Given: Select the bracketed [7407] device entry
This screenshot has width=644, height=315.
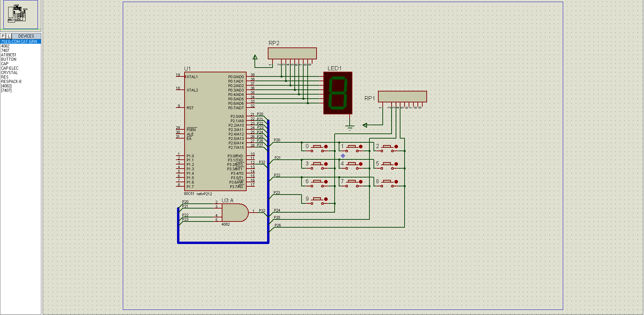Looking at the screenshot, I should pyautogui.click(x=6, y=90).
